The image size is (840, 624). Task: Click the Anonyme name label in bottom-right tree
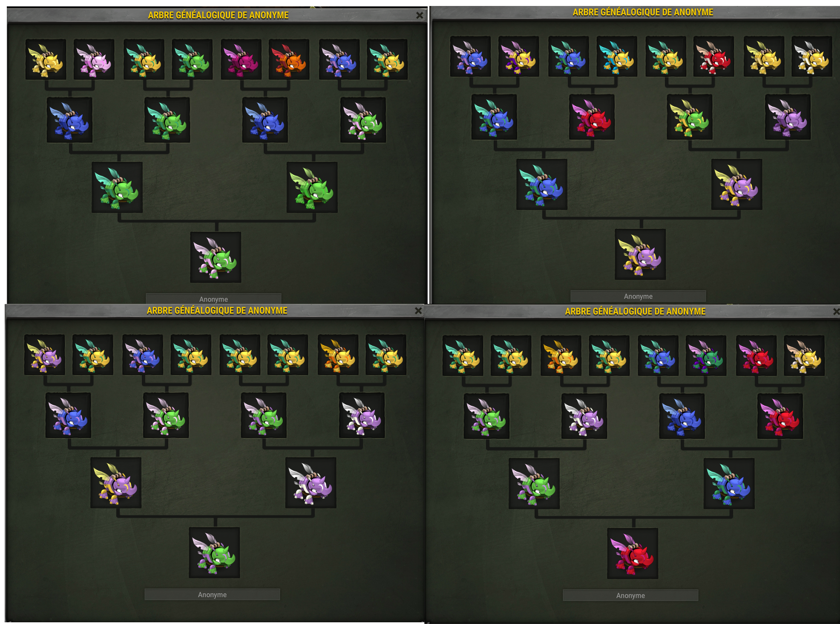click(x=630, y=595)
